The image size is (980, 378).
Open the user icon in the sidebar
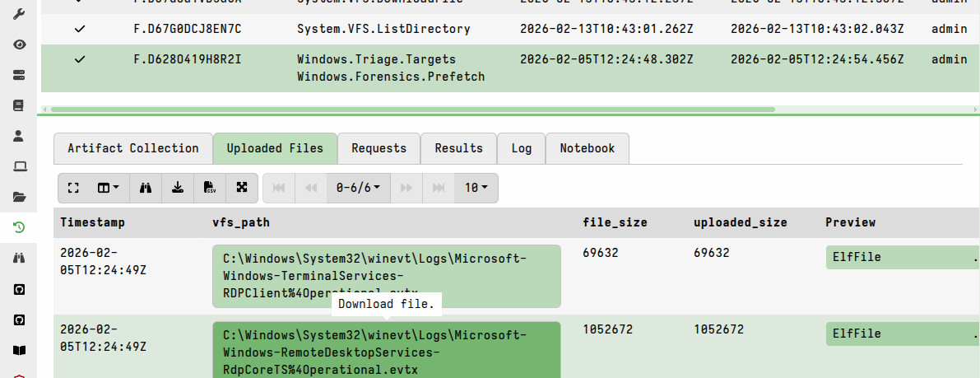(20, 136)
